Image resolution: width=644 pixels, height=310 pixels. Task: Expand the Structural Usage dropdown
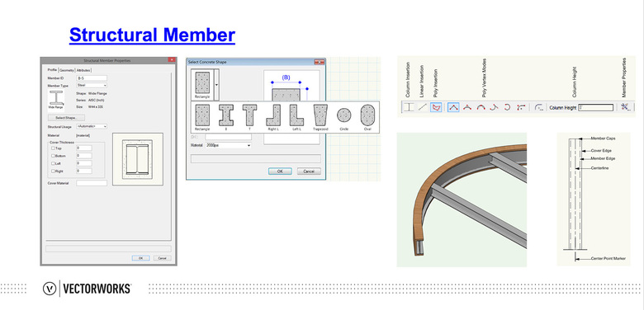click(x=92, y=126)
